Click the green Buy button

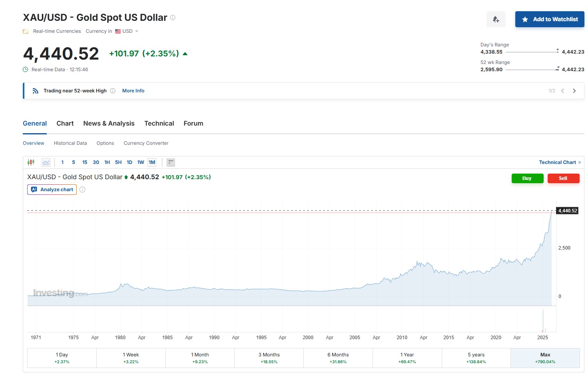pyautogui.click(x=528, y=178)
